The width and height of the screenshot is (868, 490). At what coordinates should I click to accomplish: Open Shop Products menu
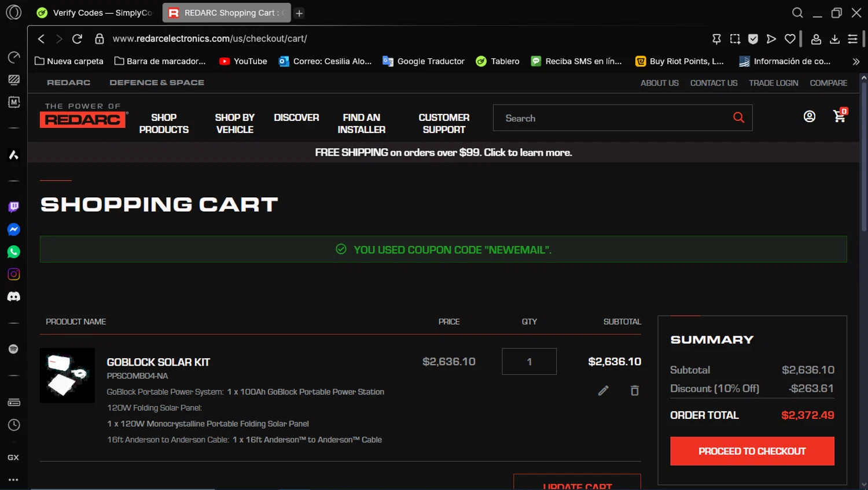(164, 123)
